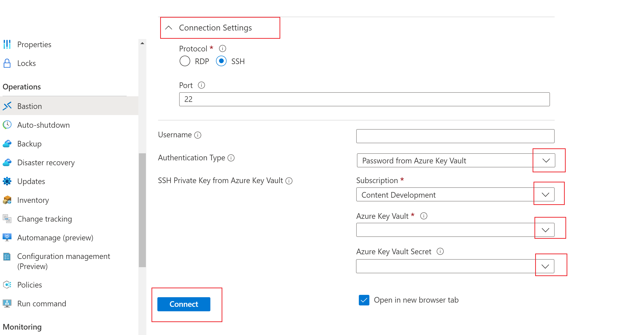Click the Backup icon in Operations
The width and height of the screenshot is (644, 335).
[7, 144]
